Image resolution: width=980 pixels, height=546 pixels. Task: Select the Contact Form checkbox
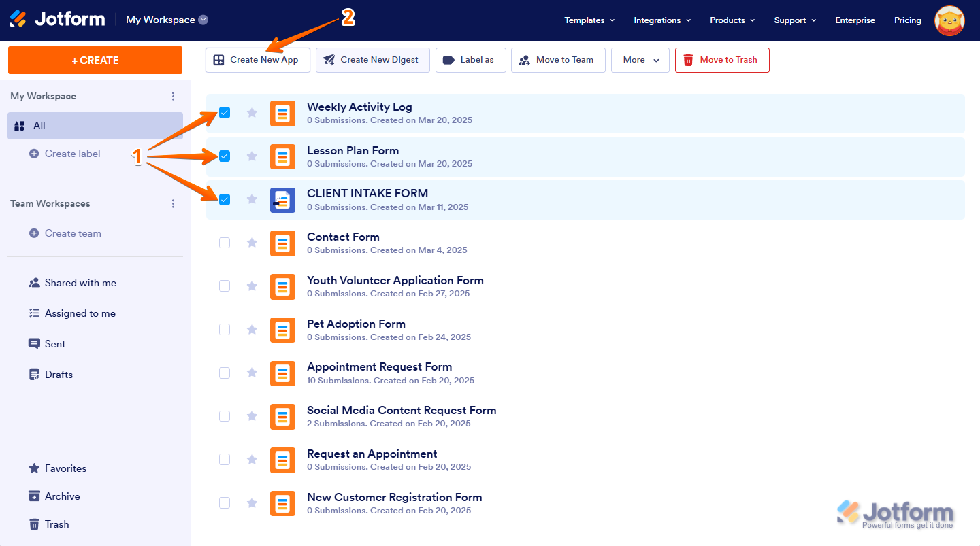pyautogui.click(x=225, y=243)
